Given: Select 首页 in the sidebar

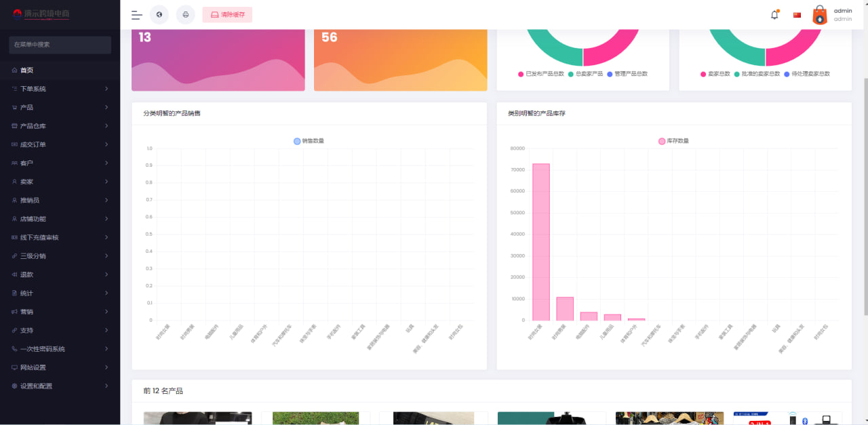Looking at the screenshot, I should coord(27,70).
